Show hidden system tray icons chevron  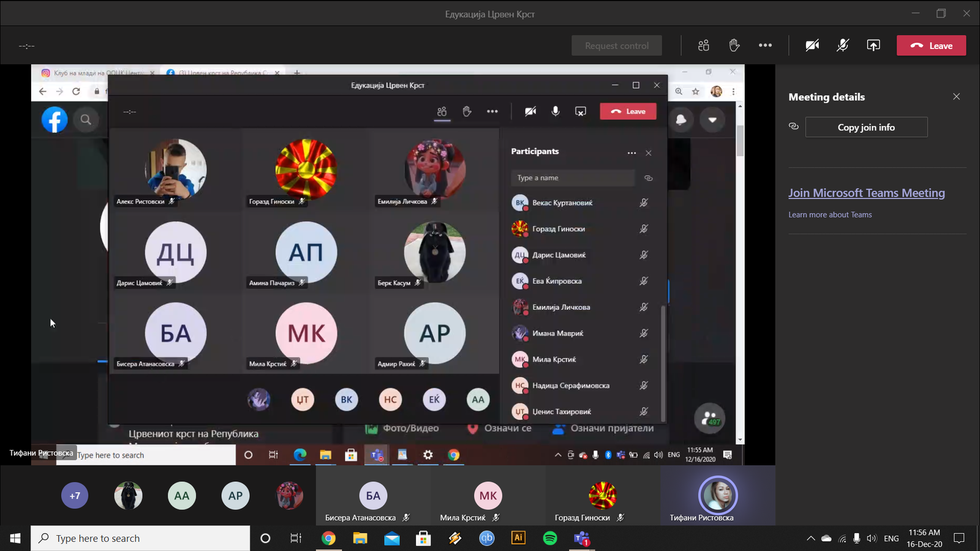pos(810,538)
